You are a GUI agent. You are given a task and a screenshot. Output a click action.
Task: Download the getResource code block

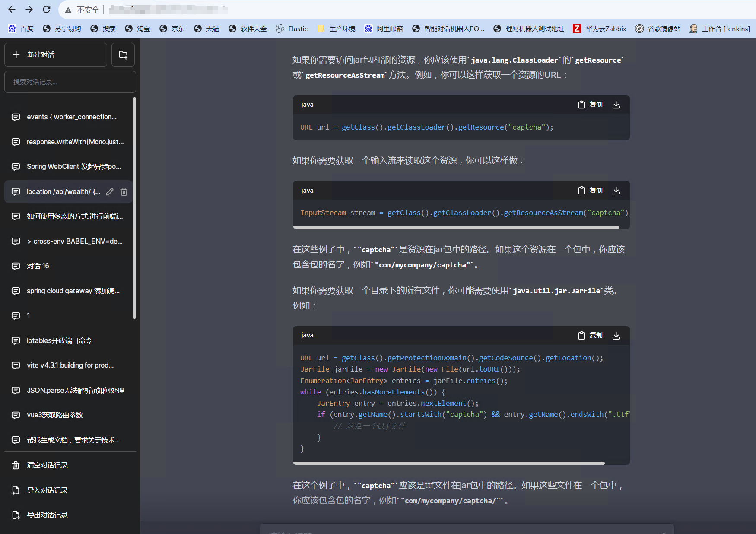click(x=616, y=105)
